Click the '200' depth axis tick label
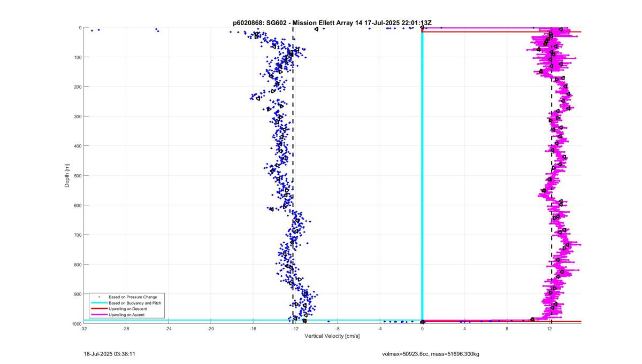Viewport: 642px width, 364px height. click(77, 87)
